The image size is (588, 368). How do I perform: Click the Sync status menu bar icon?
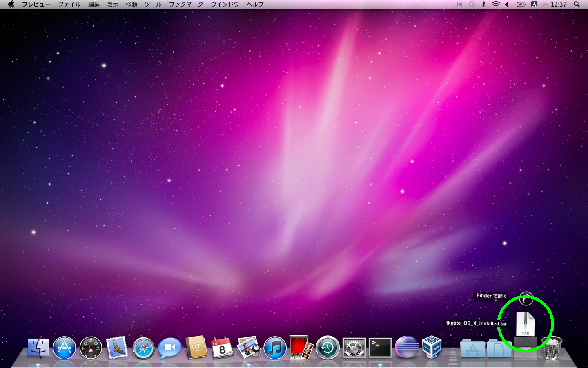coord(459,4)
